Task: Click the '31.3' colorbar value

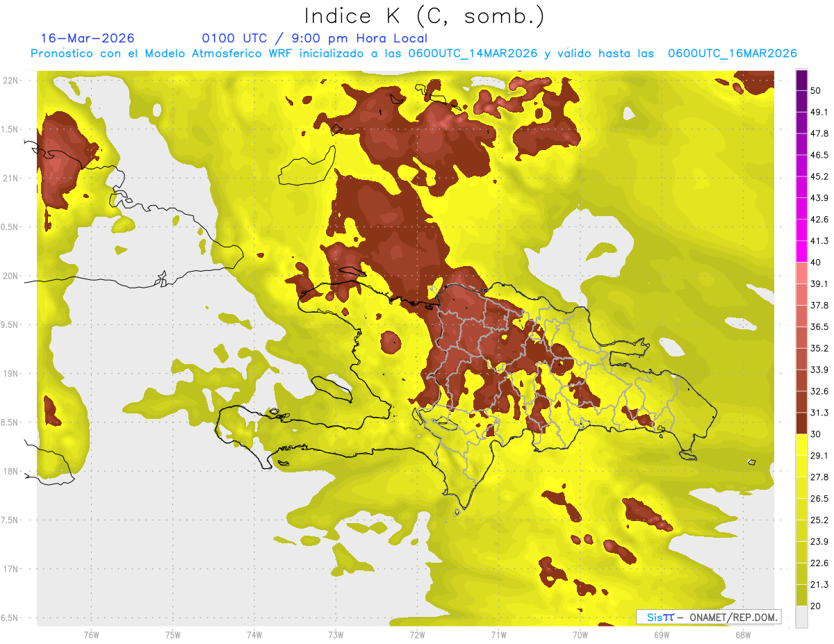Action: click(819, 413)
